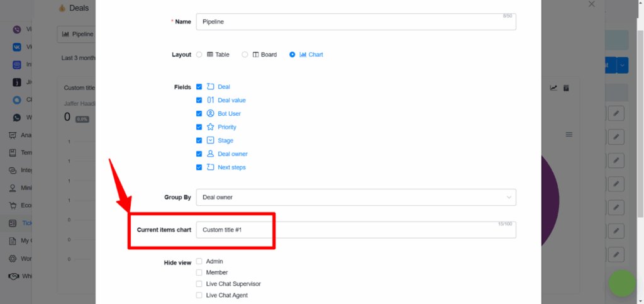Viewport: 644px width, 304px height.
Task: Click the Ecommerce cart icon in sidebar
Action: click(13, 205)
